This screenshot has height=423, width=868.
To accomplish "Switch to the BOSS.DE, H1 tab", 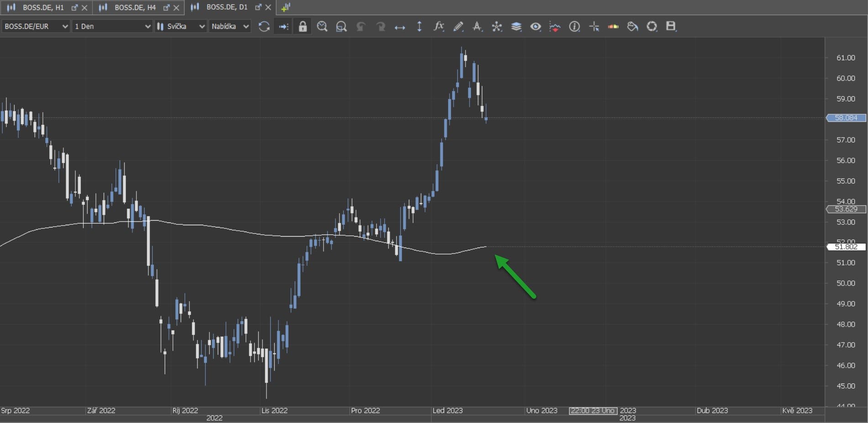I will (x=43, y=7).
